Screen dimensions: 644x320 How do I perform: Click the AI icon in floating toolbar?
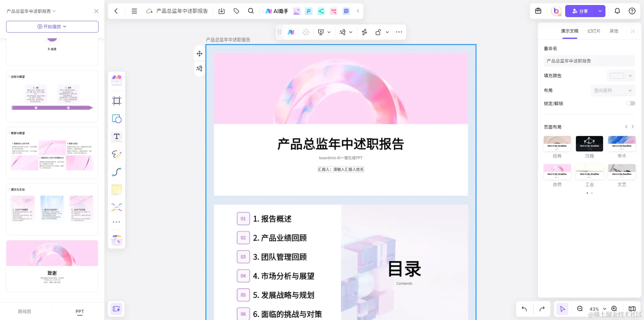coord(291,32)
